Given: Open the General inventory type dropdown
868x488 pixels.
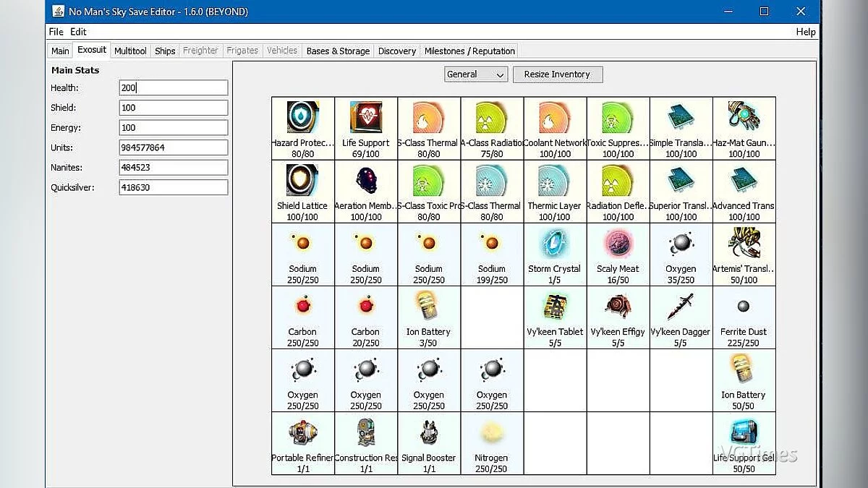Looking at the screenshot, I should (x=476, y=74).
